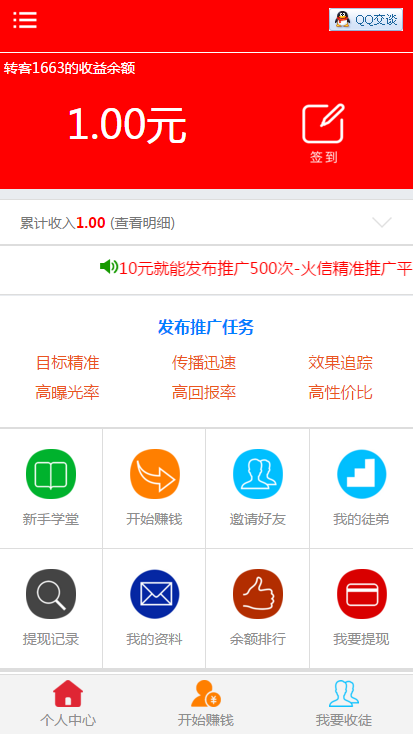The height and width of the screenshot is (734, 413).
Task: View 提现记录 magnifier icon
Action: [51, 594]
